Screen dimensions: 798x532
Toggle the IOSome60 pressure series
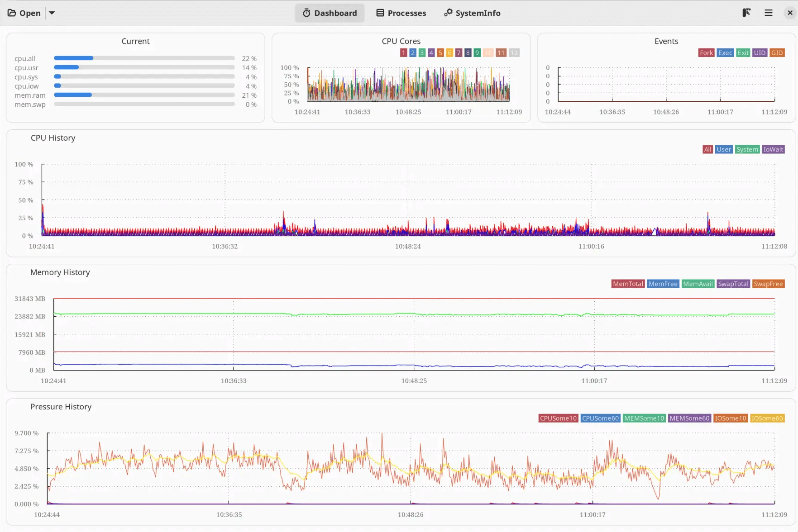pos(768,418)
